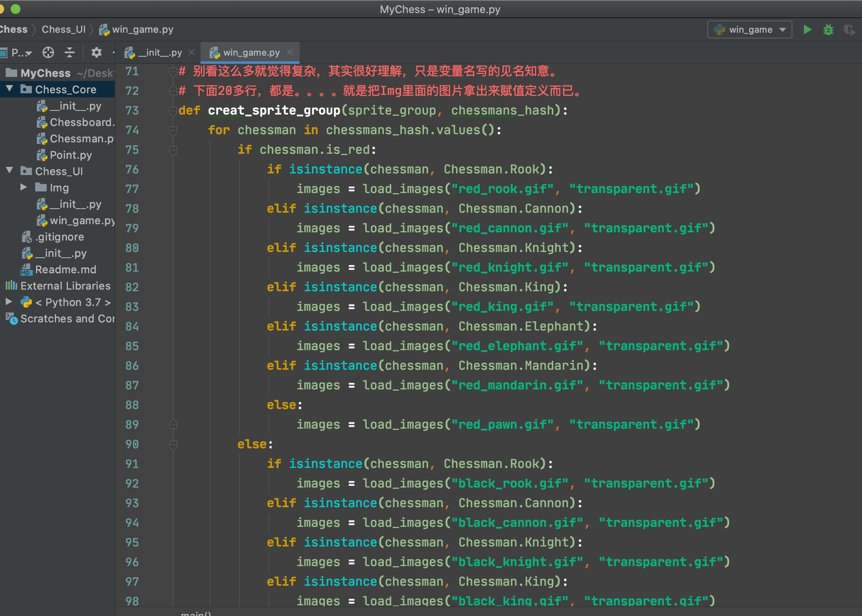Click the green window zoom button

[16, 9]
